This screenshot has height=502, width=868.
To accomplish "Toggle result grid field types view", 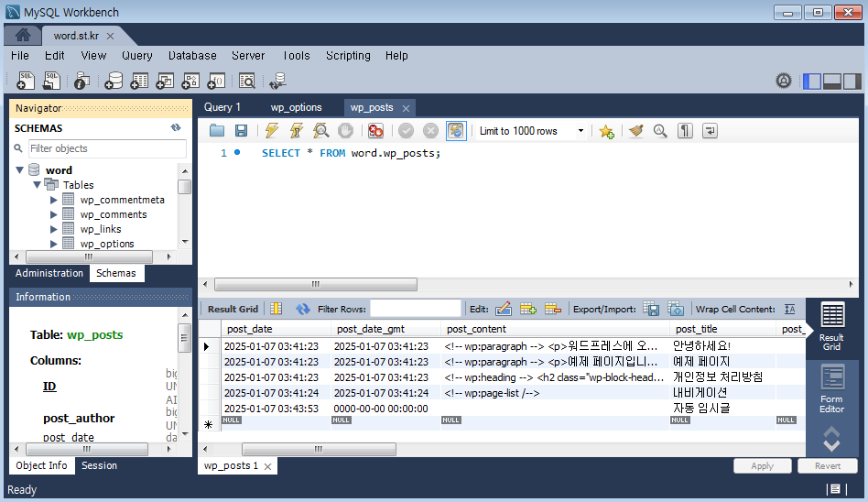I will (276, 310).
